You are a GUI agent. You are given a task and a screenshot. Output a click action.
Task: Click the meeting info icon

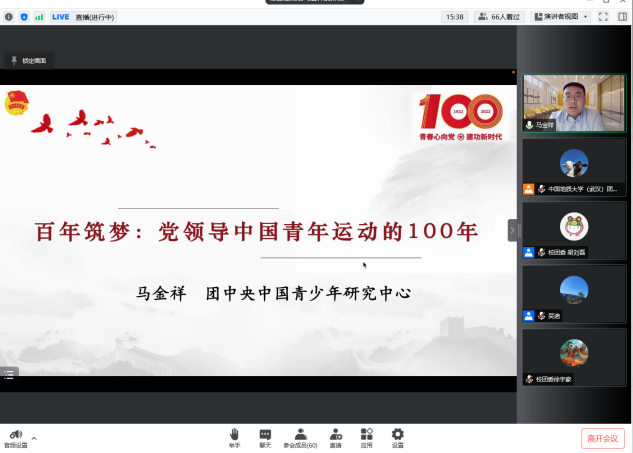(x=9, y=17)
